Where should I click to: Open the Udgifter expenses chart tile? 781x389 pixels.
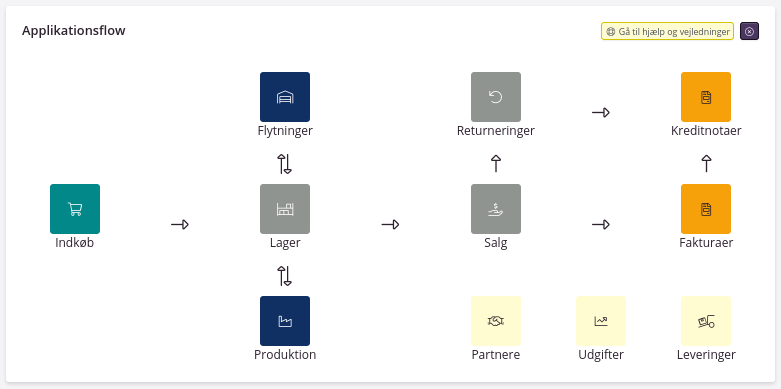pyautogui.click(x=601, y=321)
